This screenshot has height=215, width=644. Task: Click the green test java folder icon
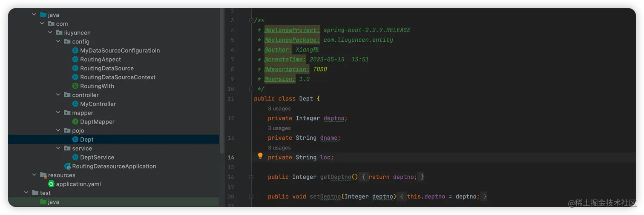click(43, 202)
